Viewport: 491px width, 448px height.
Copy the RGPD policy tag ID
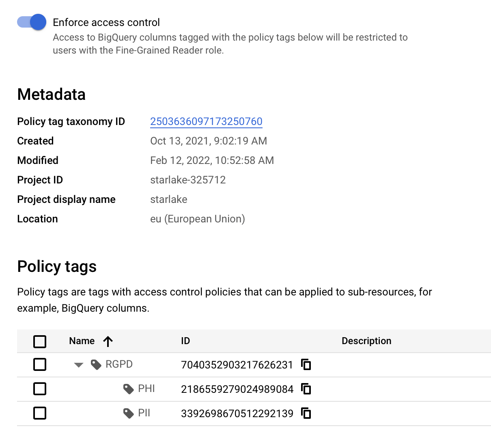(x=306, y=364)
